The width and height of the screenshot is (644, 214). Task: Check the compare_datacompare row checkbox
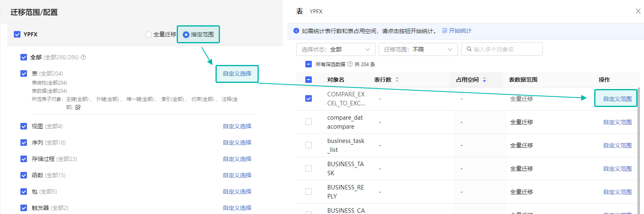click(309, 122)
